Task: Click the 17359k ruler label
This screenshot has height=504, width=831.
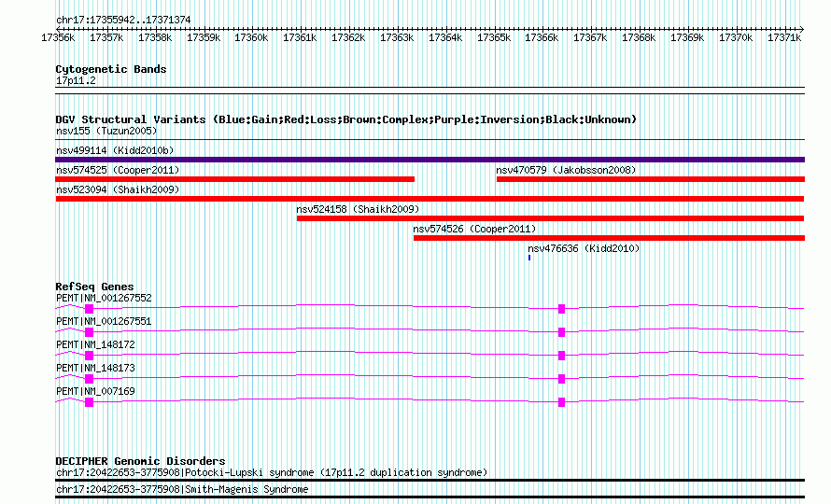Action: tap(204, 37)
